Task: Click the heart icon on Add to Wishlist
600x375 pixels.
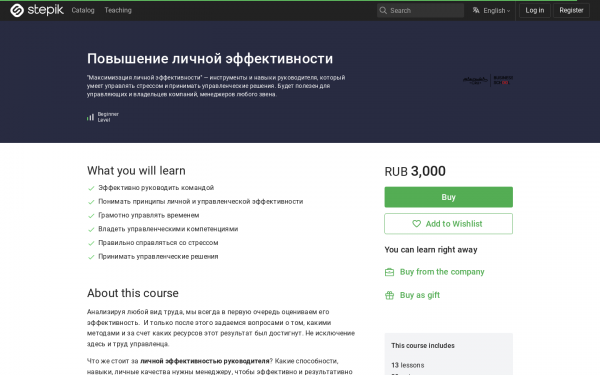Action: (416, 223)
